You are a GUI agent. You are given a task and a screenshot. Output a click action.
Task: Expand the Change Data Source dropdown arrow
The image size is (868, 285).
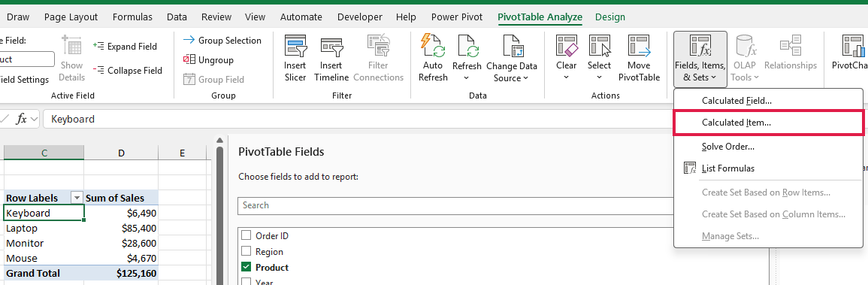click(x=525, y=78)
